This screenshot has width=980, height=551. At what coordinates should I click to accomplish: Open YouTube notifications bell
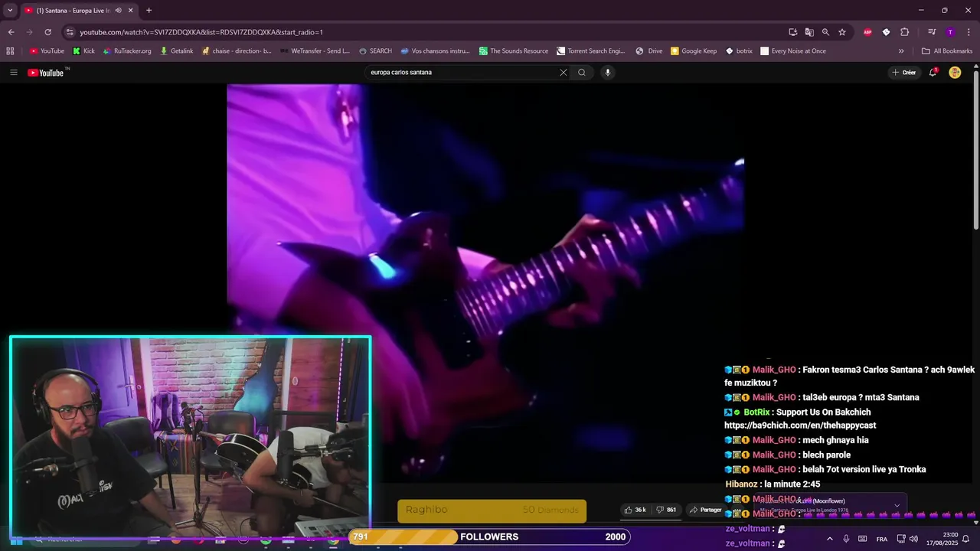click(x=933, y=73)
